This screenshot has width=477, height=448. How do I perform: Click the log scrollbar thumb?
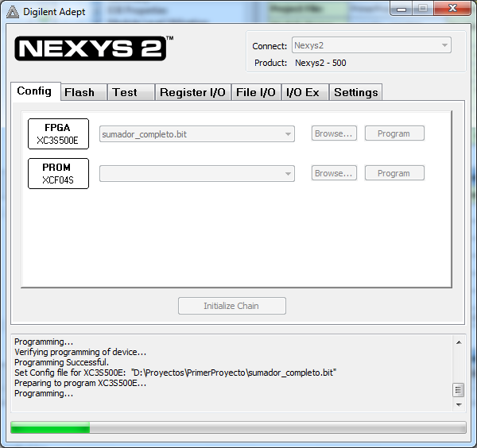click(x=459, y=390)
